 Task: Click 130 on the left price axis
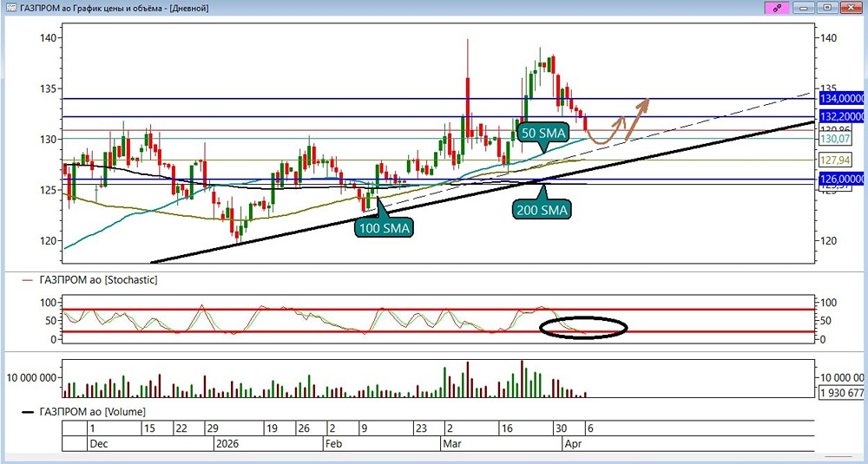pos(47,140)
